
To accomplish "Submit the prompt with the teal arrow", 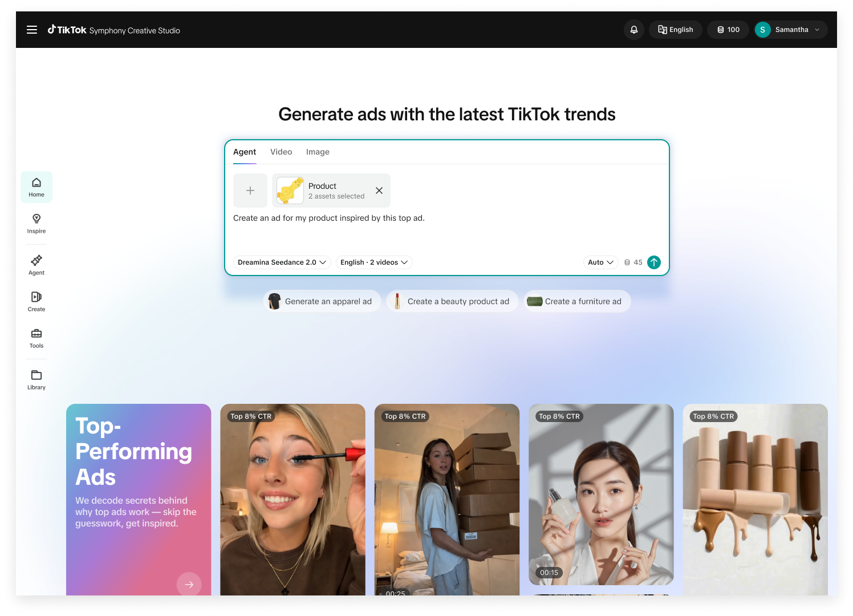I will pos(654,262).
